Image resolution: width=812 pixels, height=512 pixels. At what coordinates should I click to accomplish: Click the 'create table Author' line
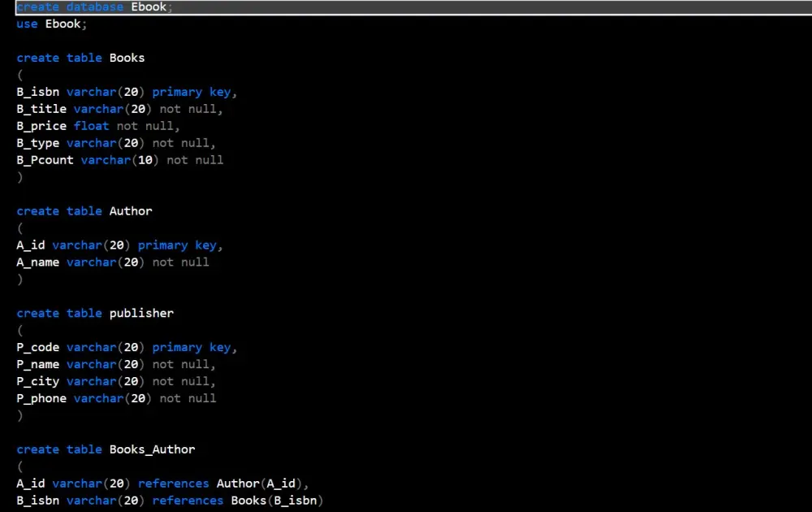click(84, 211)
